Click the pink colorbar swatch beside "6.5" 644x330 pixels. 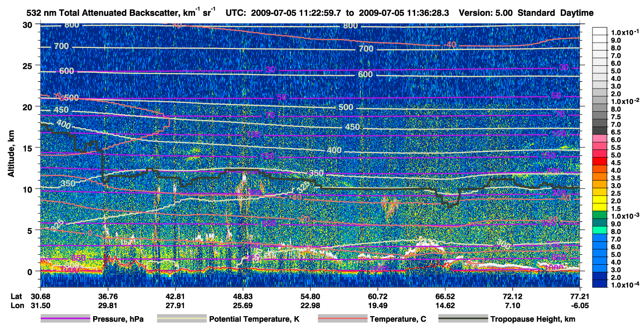click(x=599, y=138)
